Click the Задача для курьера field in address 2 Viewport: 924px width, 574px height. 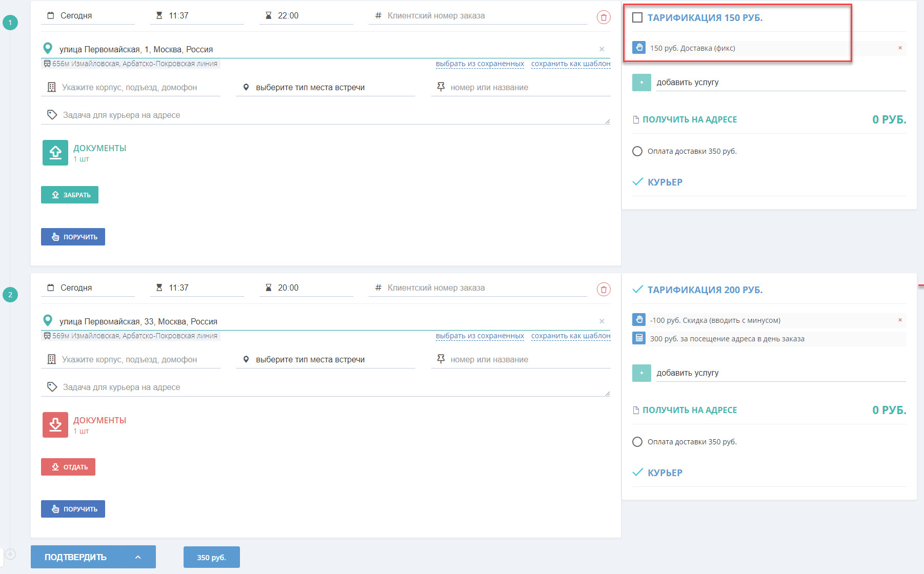pyautogui.click(x=326, y=387)
